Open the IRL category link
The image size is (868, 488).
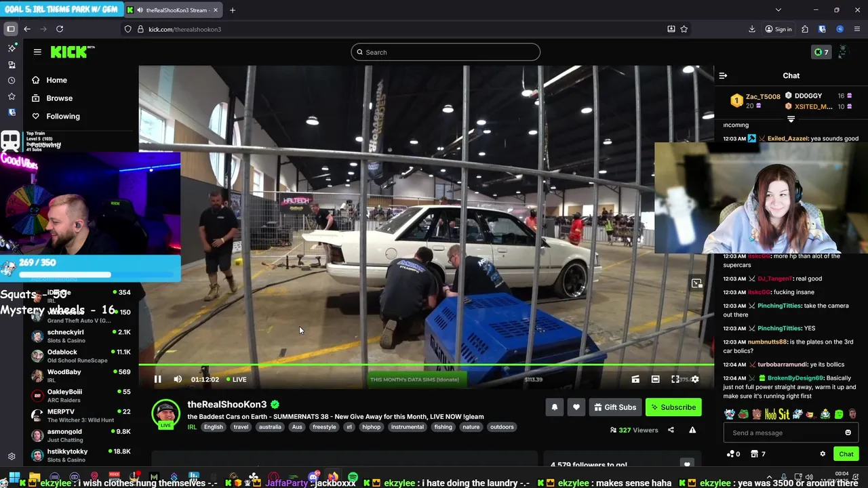pos(192,427)
